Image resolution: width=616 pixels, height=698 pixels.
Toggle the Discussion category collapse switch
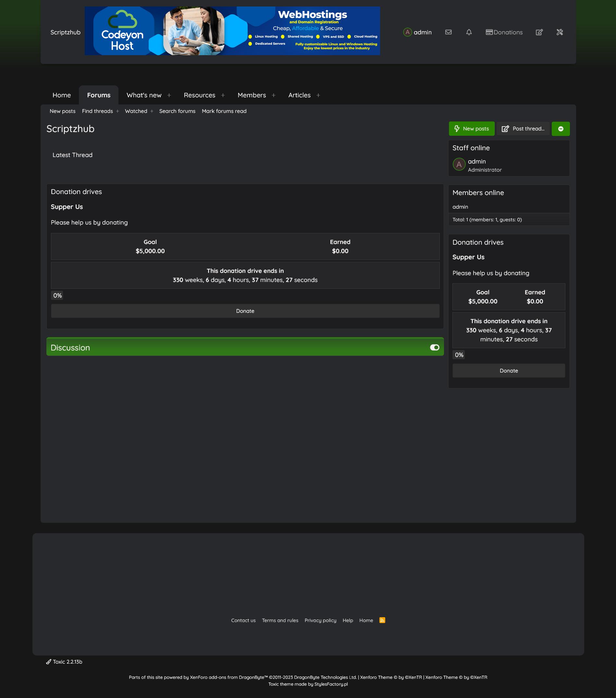click(434, 347)
